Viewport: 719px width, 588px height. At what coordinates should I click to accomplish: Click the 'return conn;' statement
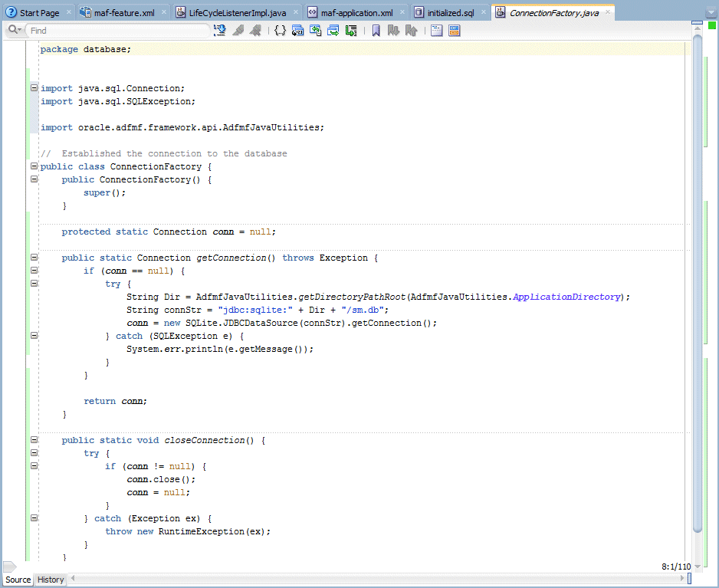(115, 401)
